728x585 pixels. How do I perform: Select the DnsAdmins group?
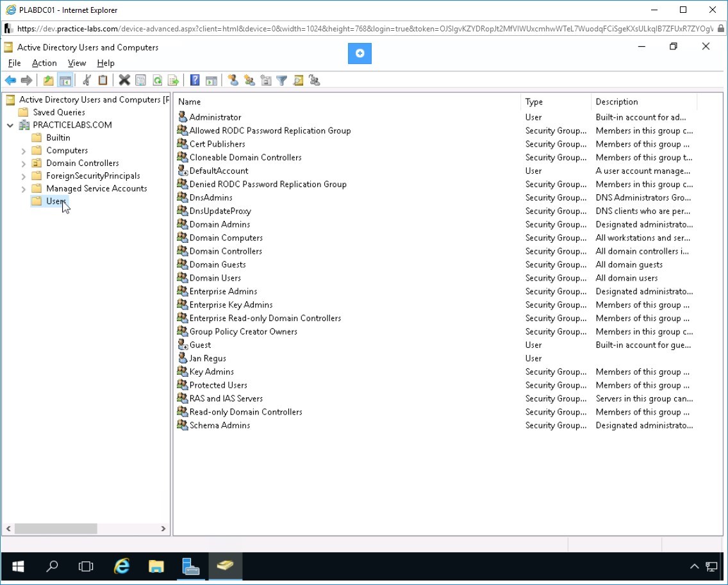(211, 198)
